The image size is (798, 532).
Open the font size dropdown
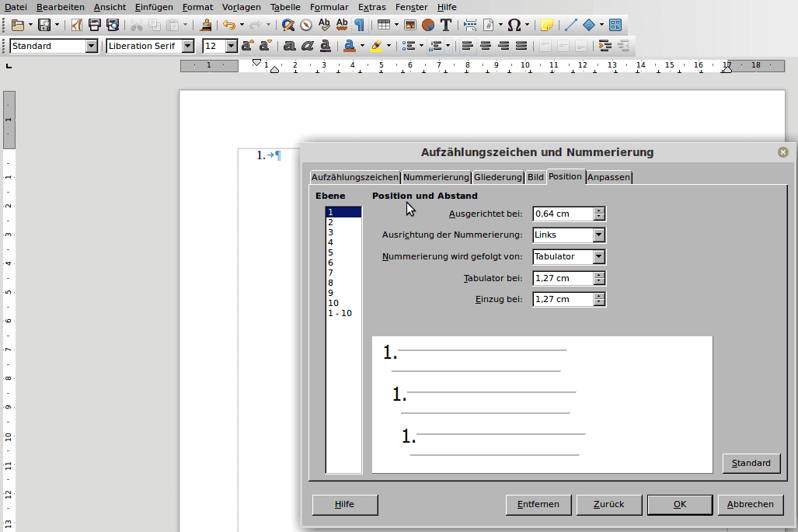pos(231,46)
